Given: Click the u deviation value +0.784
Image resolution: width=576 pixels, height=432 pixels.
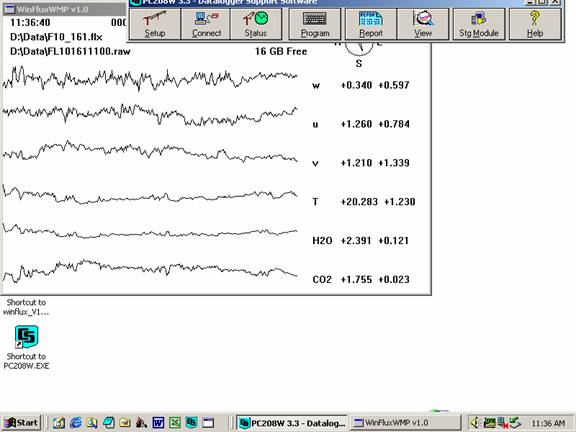Looking at the screenshot, I should [x=394, y=124].
